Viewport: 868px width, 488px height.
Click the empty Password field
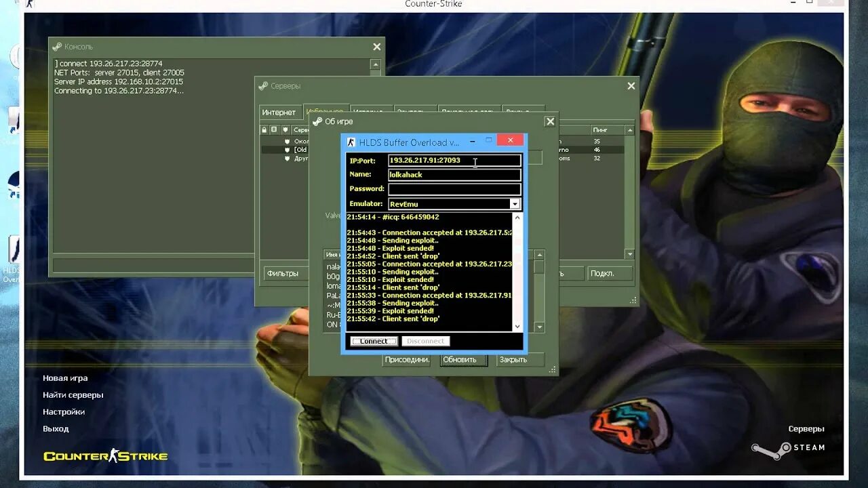pos(454,189)
